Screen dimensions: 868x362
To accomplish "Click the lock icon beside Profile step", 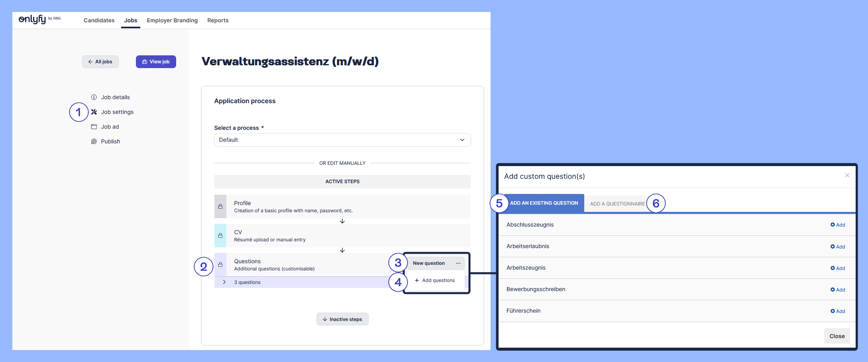I will pos(220,206).
